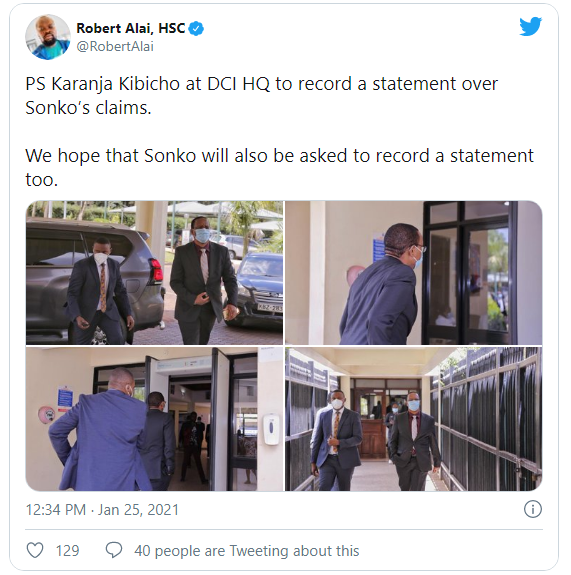Open the Robert Alai, HSC display name

point(131,28)
